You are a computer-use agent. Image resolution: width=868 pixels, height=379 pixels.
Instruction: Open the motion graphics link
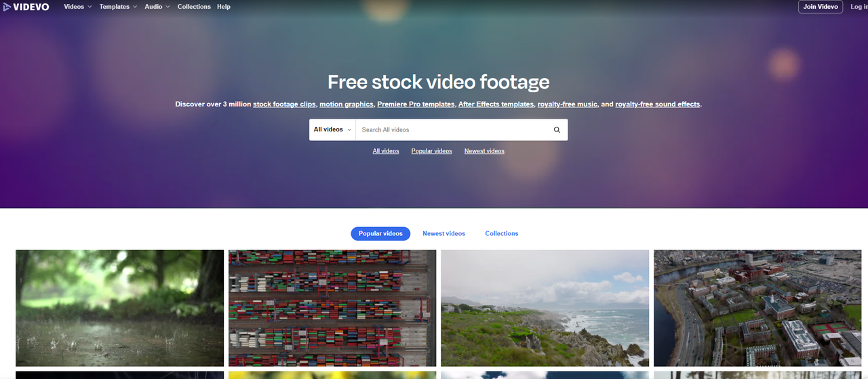coord(347,104)
